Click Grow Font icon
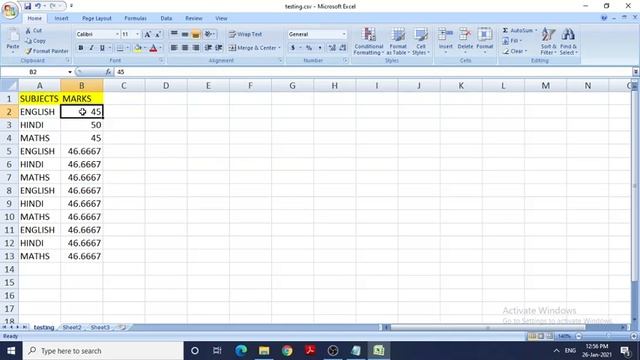 pyautogui.click(x=148, y=34)
